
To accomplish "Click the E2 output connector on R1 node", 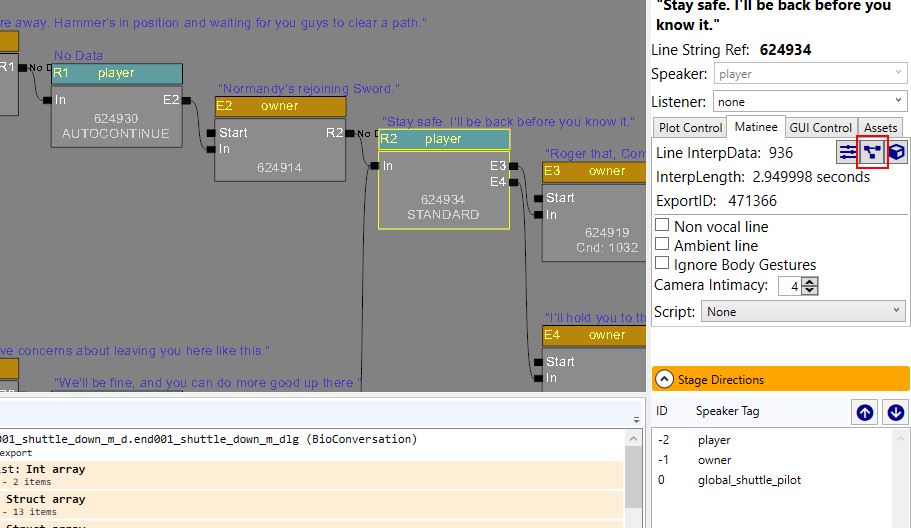I will coord(186,100).
